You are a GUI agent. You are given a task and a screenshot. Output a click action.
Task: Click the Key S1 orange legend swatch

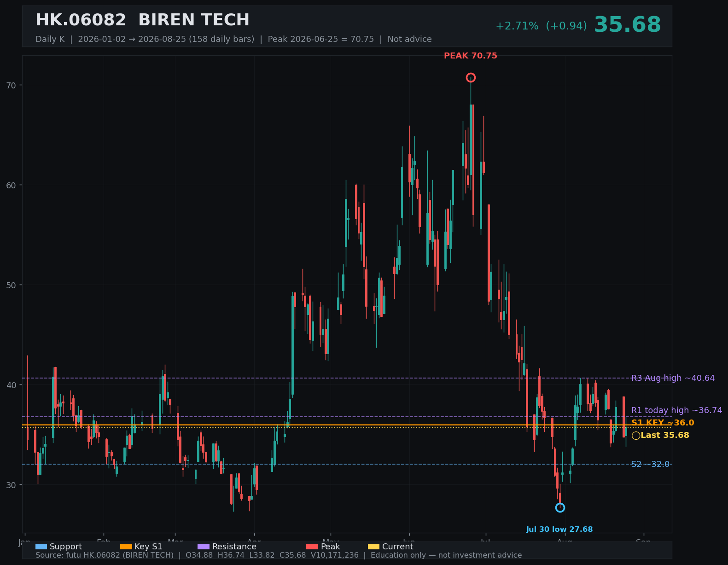tap(126, 547)
